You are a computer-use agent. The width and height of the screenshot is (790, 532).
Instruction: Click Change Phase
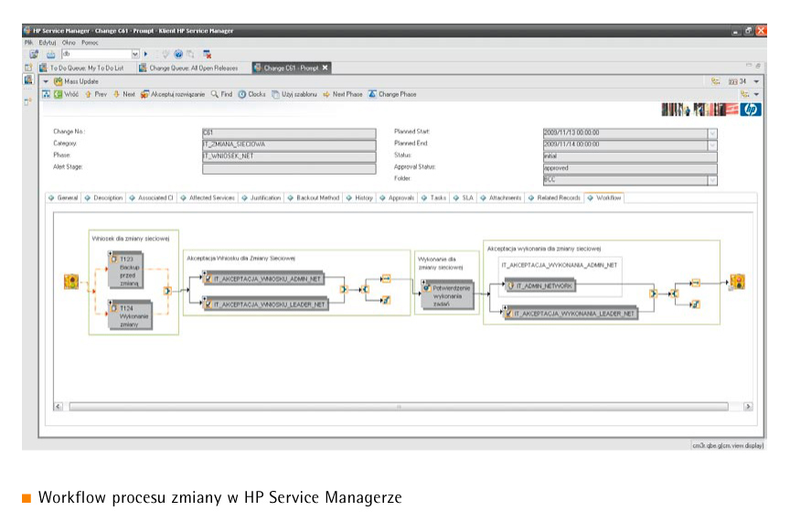point(392,94)
